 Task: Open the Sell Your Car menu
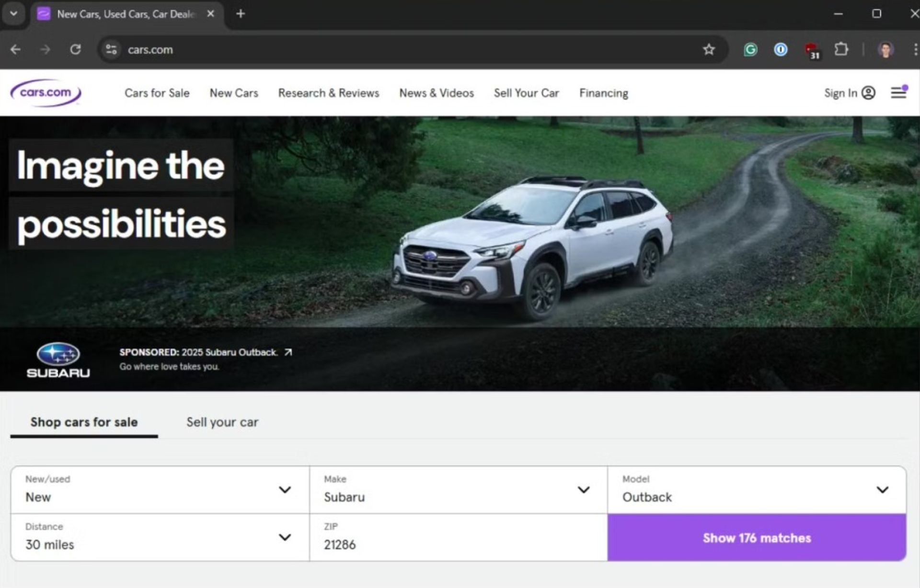(x=526, y=93)
